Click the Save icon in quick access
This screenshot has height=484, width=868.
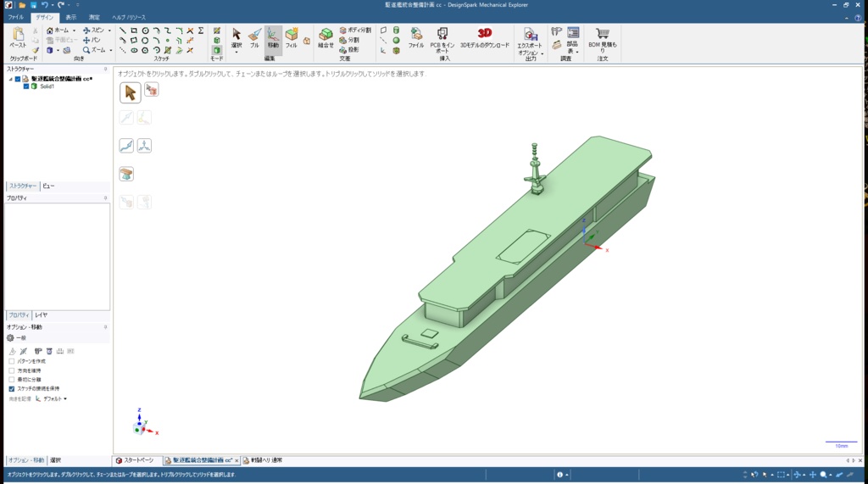(33, 5)
